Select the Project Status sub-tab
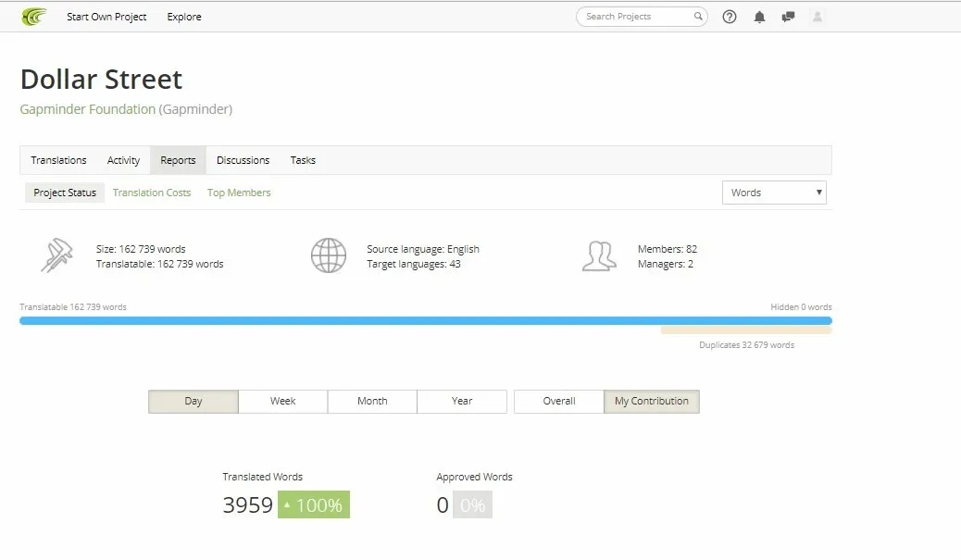The height and width of the screenshot is (560, 961). point(65,193)
